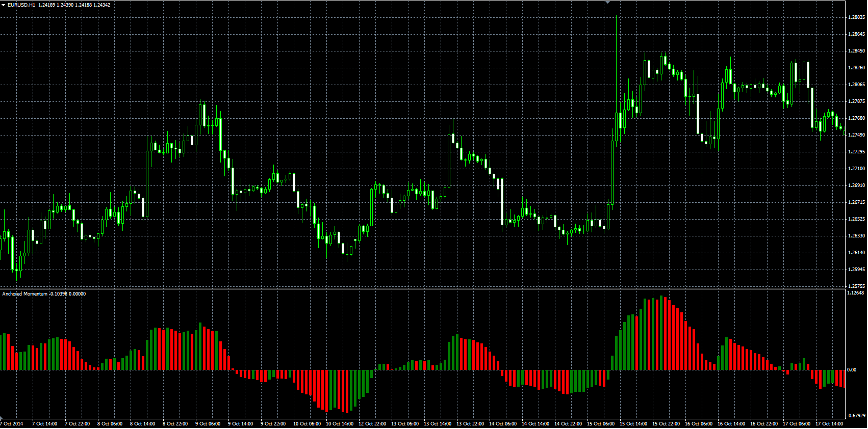
Task: Click the 16 Oct 22:00 time label
Action: point(764,424)
